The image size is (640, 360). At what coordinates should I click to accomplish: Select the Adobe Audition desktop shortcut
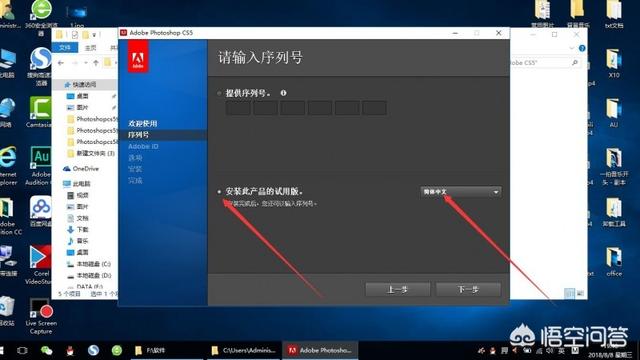[40, 166]
